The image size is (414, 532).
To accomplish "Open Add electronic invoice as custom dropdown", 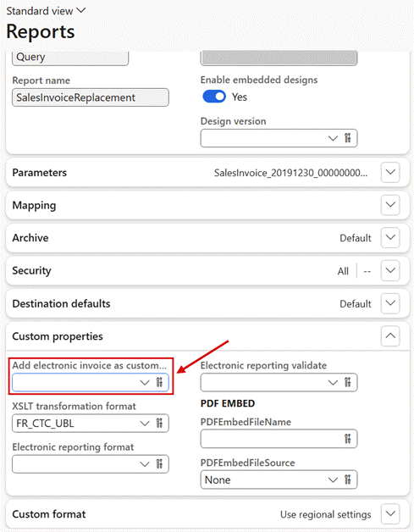I will pos(145,383).
